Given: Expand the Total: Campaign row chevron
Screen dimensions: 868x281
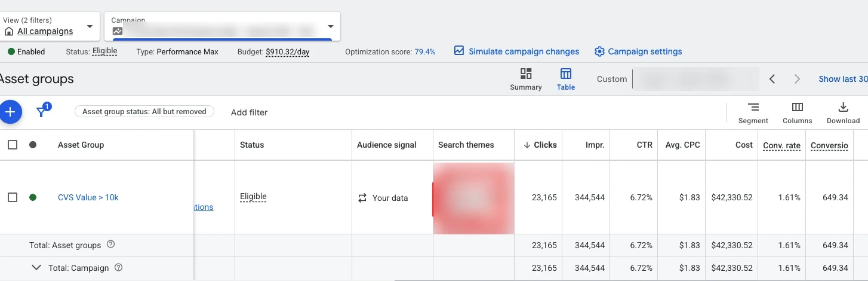Looking at the screenshot, I should [36, 268].
